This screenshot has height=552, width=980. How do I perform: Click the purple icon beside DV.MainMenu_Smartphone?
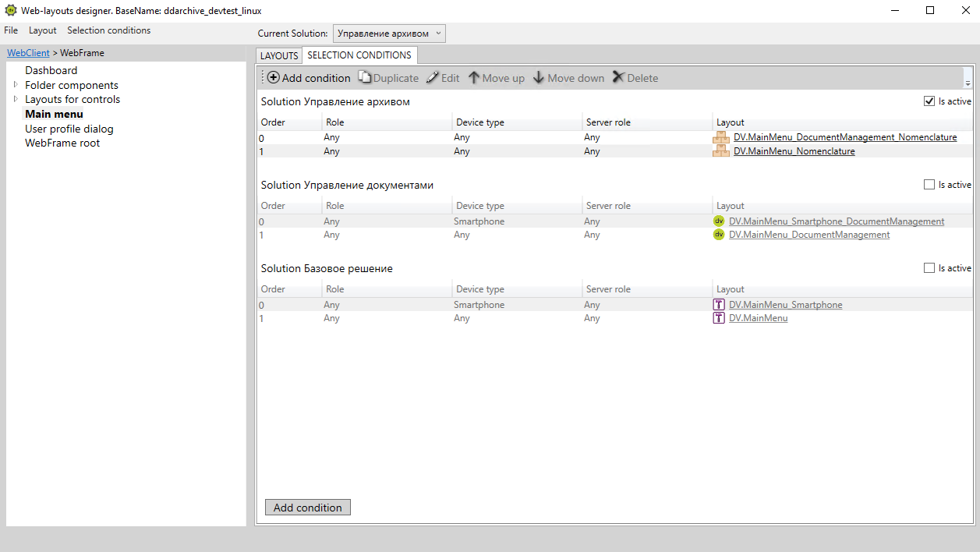719,305
